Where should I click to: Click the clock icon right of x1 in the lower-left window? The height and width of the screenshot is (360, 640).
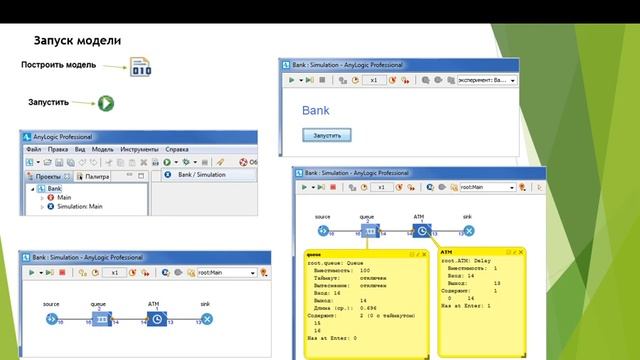(x=132, y=273)
